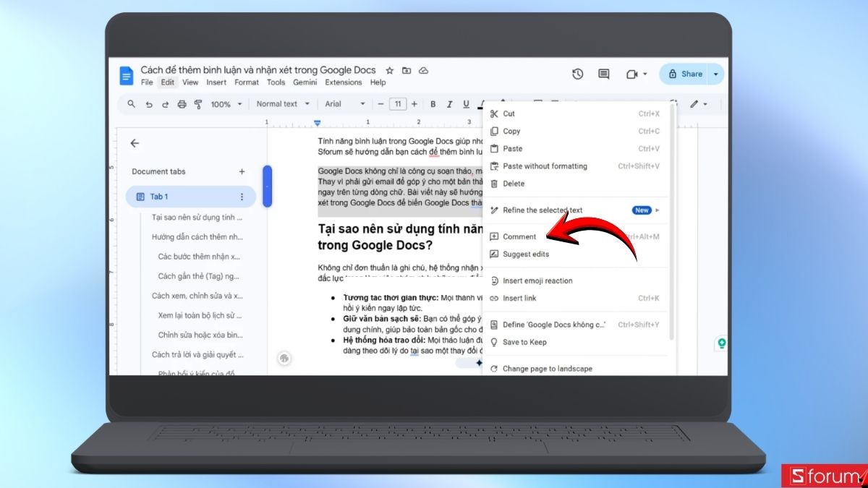
Task: Open the Help menu
Action: [x=378, y=82]
